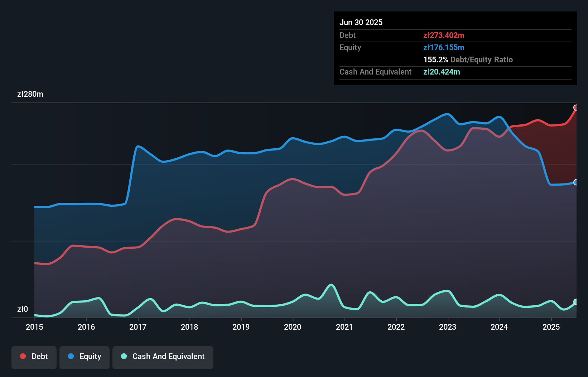This screenshot has width=588, height=377.
Task: Click the blue Equity endpoint marker on chart
Action: coord(576,182)
